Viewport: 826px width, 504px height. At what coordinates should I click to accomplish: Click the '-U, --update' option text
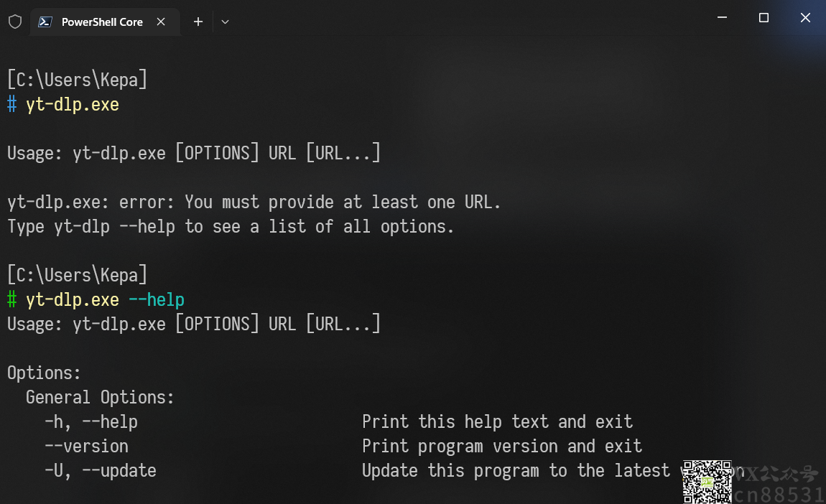[101, 470]
